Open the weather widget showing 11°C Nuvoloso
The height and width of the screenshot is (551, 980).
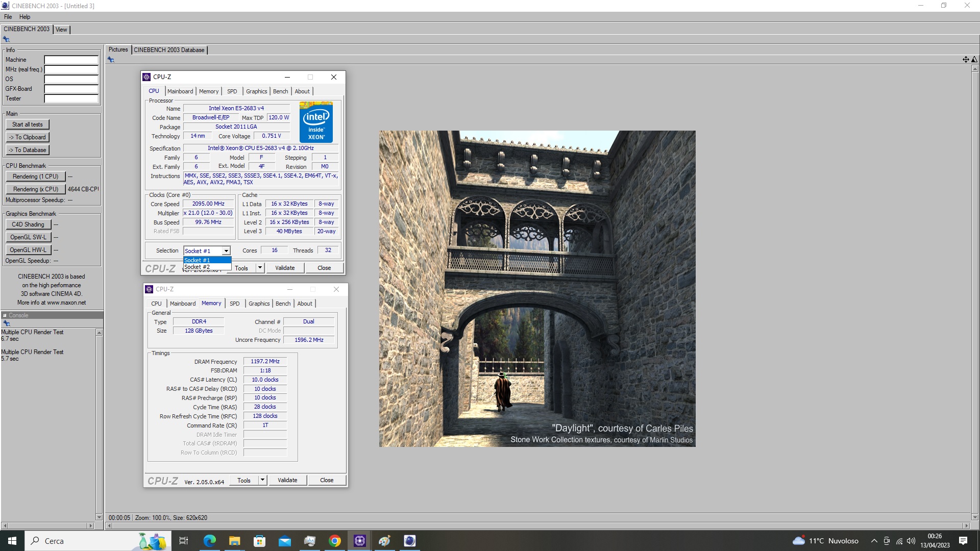click(825, 541)
